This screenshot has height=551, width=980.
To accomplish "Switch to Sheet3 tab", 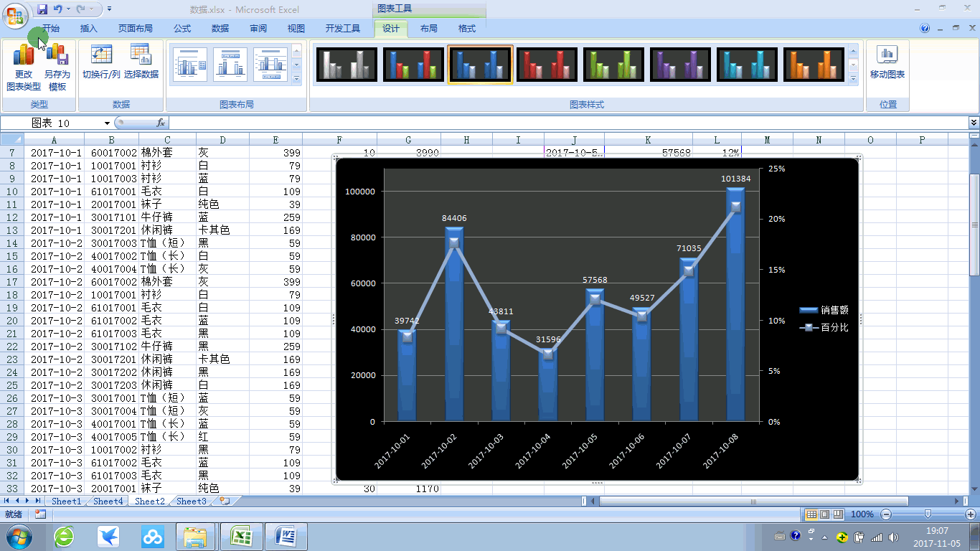I will coord(191,501).
